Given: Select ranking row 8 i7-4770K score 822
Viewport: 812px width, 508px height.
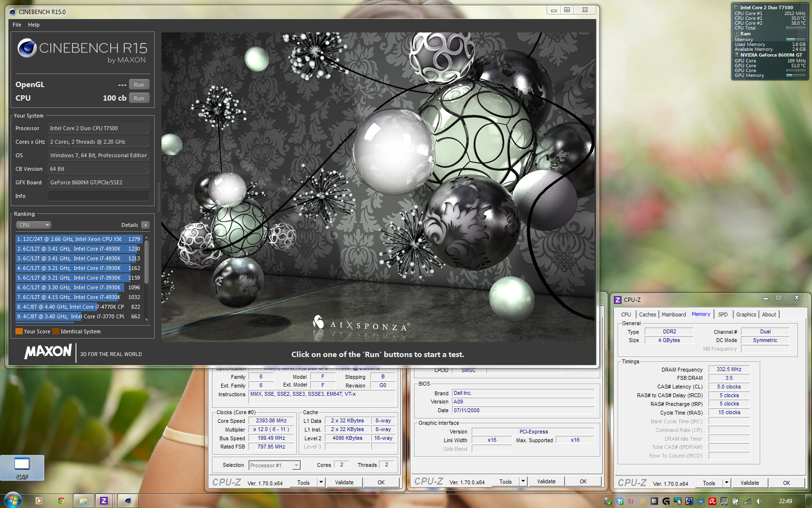Looking at the screenshot, I should pyautogui.click(x=78, y=307).
